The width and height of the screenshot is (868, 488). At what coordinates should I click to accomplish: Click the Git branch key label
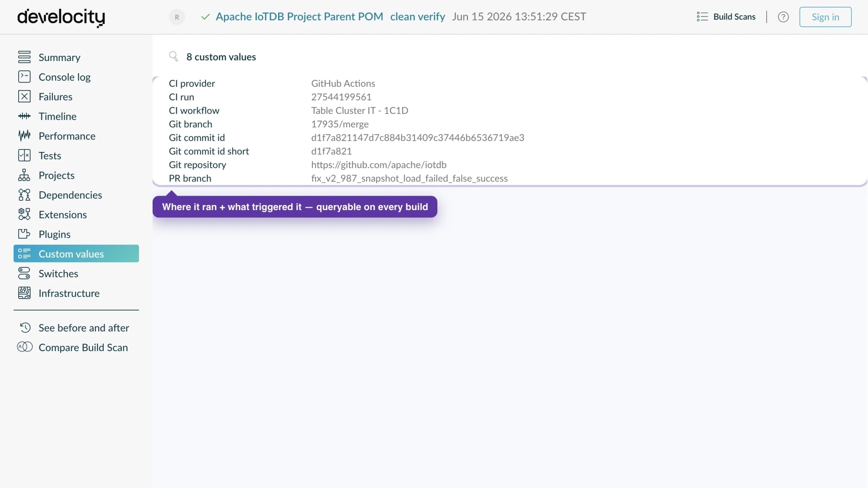coord(190,124)
